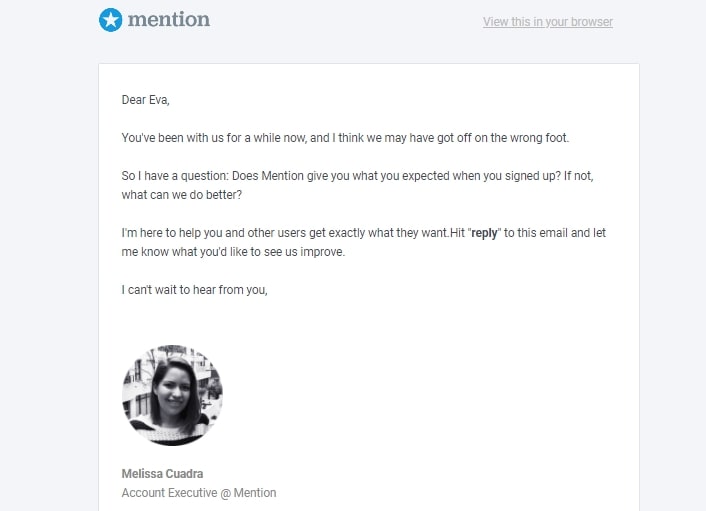Click the Dear Eva greeting line
The height and width of the screenshot is (511, 706).
point(145,99)
